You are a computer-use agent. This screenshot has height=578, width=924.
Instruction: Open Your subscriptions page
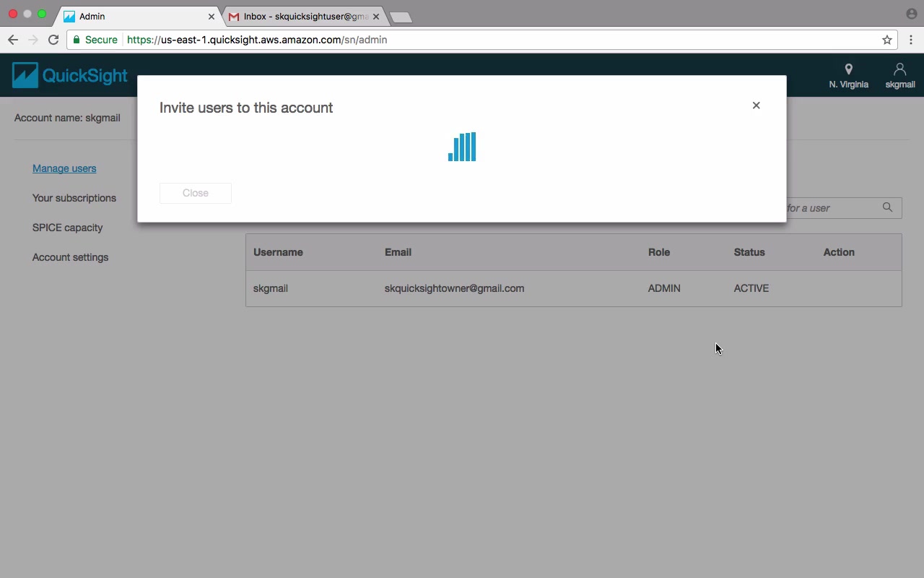(x=74, y=198)
